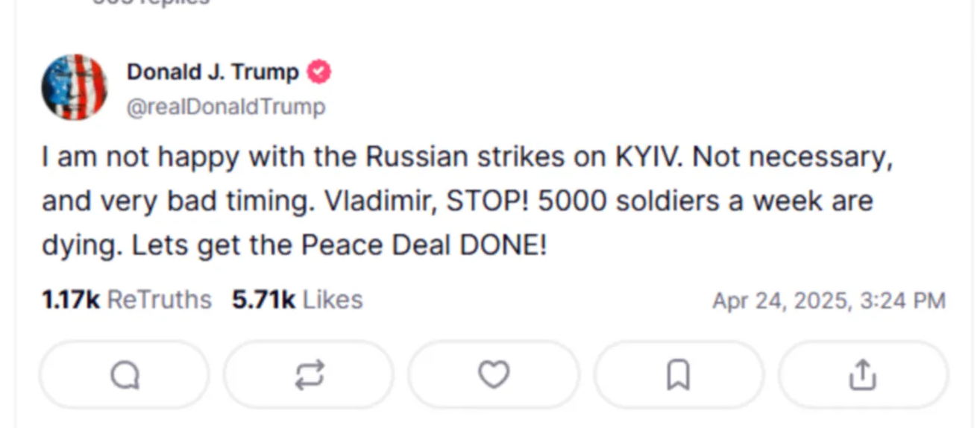Click the Apr 24, 2025 timestamp
The width and height of the screenshot is (980, 428).
829,300
